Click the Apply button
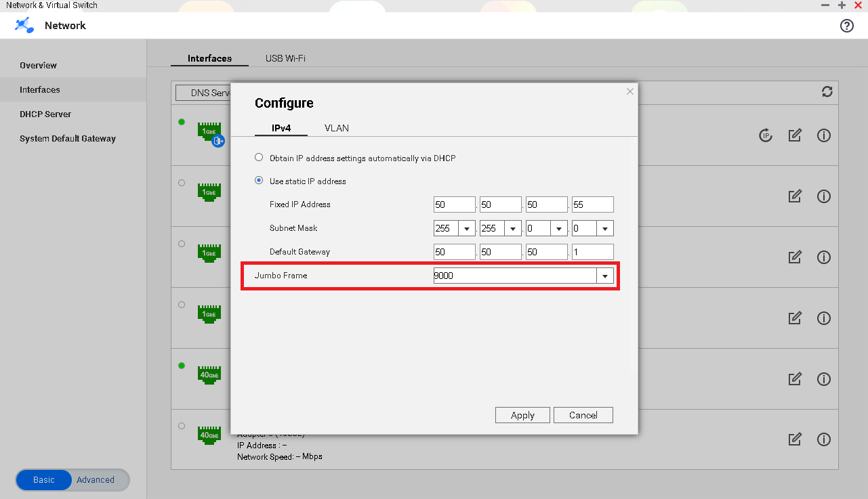 click(522, 415)
